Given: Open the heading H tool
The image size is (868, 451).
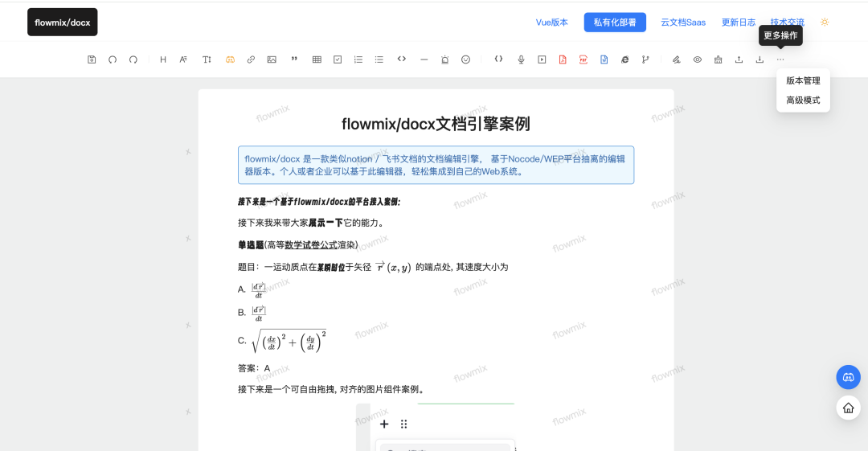Looking at the screenshot, I should click(162, 59).
